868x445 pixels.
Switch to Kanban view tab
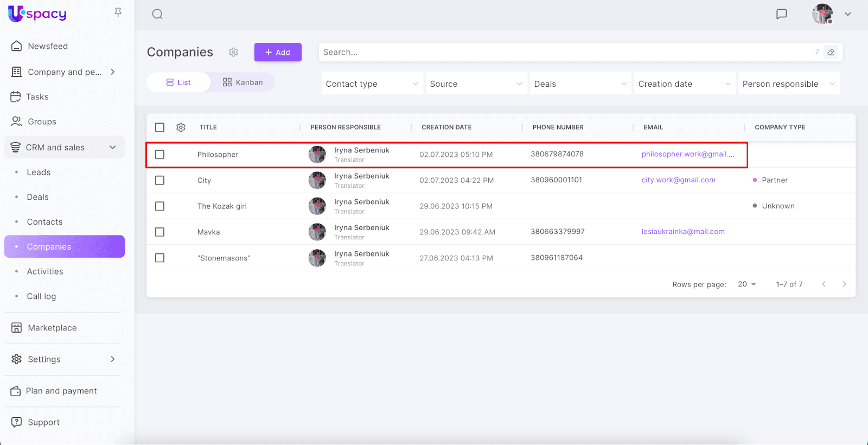[x=242, y=82]
